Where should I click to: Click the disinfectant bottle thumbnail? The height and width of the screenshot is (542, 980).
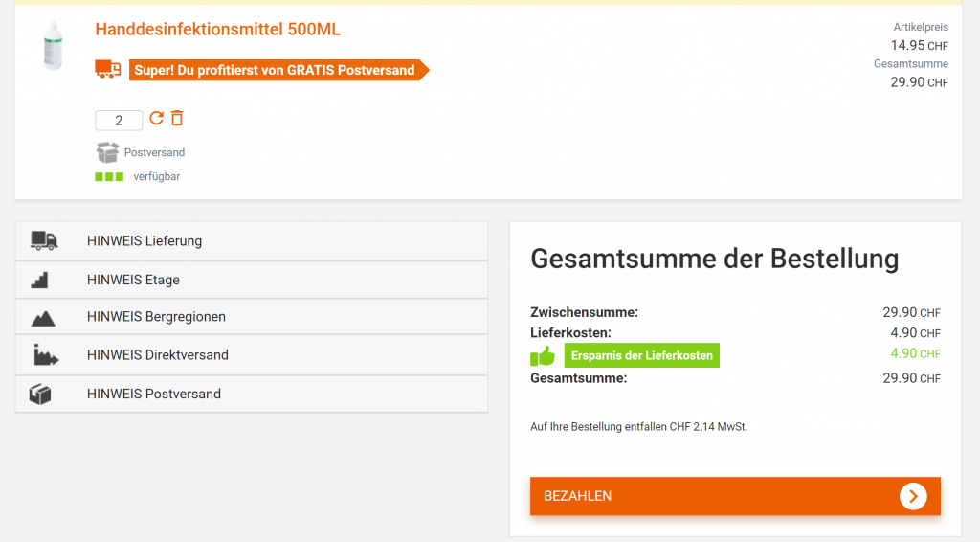[x=52, y=45]
